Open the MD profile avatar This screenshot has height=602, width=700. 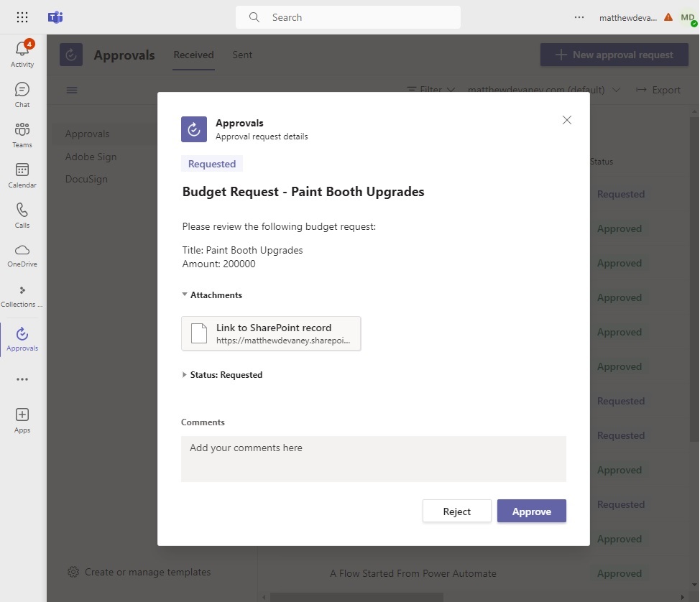tap(688, 18)
